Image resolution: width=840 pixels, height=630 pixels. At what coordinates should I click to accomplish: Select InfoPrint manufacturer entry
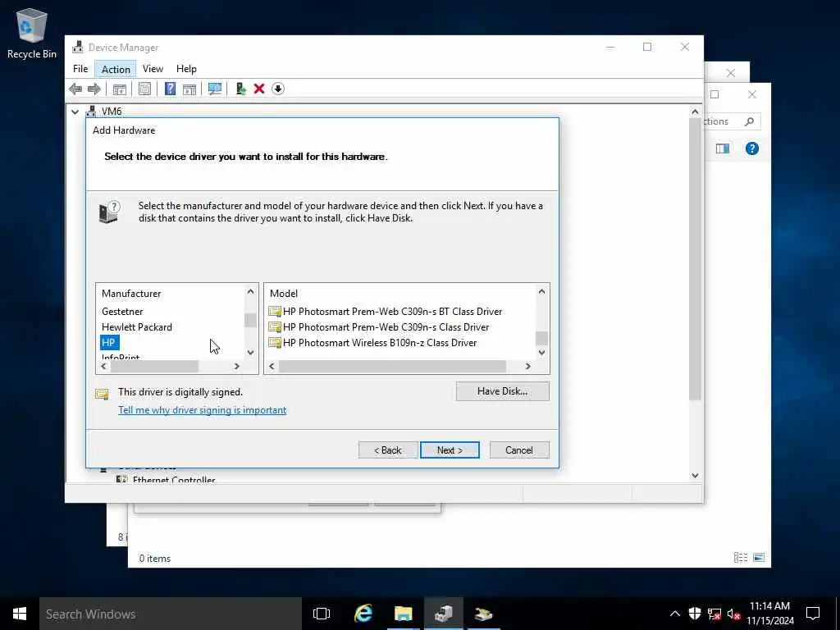click(121, 356)
